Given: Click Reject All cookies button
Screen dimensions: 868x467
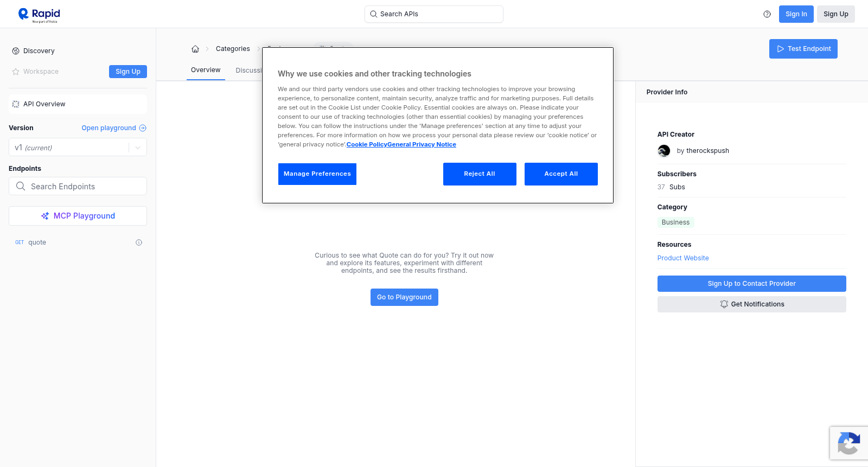Looking at the screenshot, I should click(480, 174).
